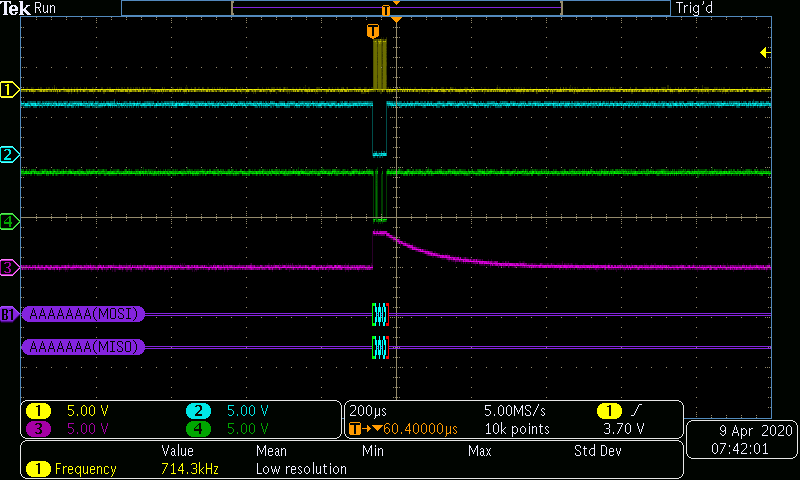Screen dimensions: 800x480
Task: Select channel 3 ground marker on waveform
Action: click(x=9, y=267)
